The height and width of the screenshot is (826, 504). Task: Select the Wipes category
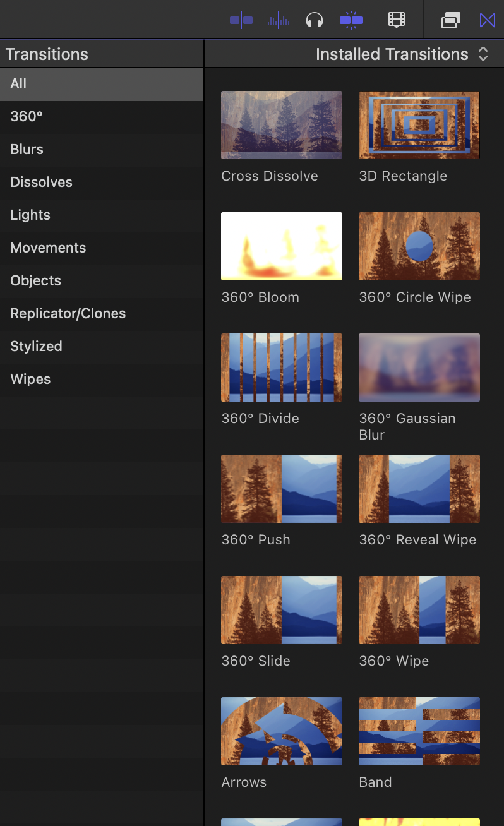[x=102, y=379]
